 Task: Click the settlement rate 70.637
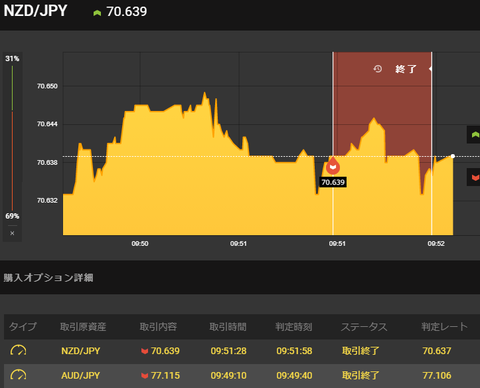coord(437,351)
